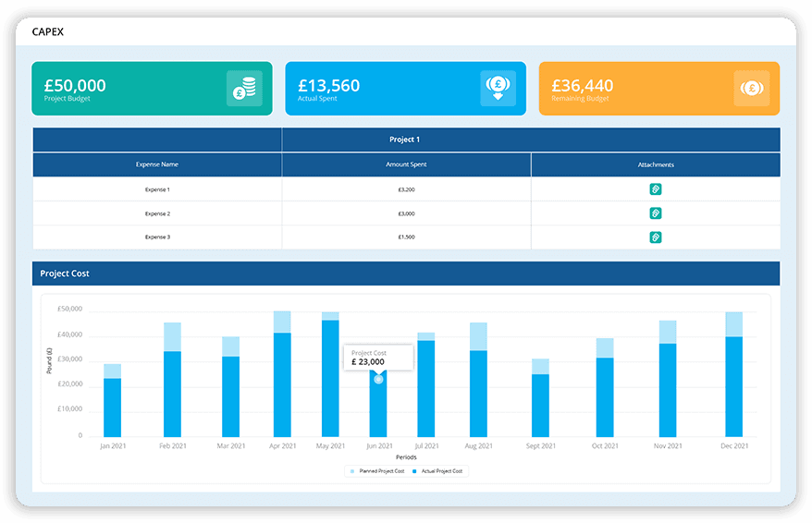Select the Expense 2 row name
The width and height of the screenshot is (812, 523).
pyautogui.click(x=157, y=213)
